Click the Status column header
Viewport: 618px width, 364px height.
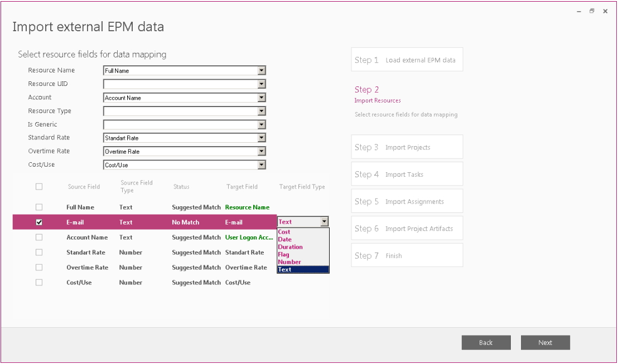click(181, 187)
